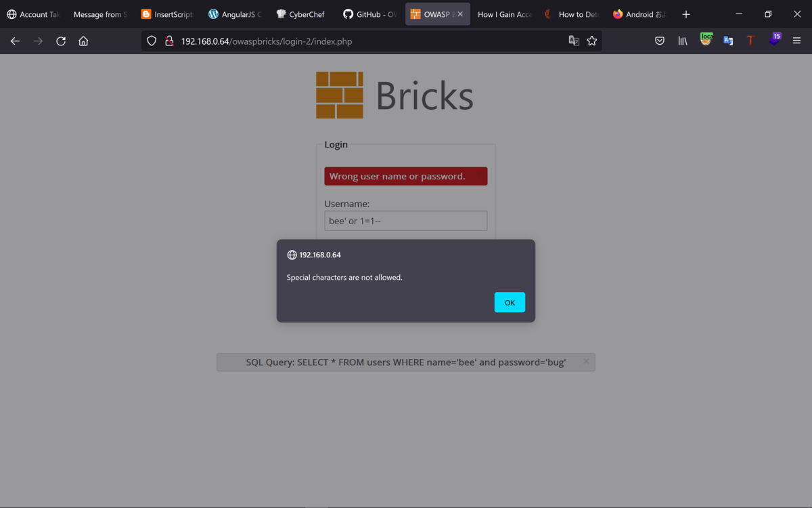Switch to the How to Det tab
812x508 pixels.
(572, 14)
